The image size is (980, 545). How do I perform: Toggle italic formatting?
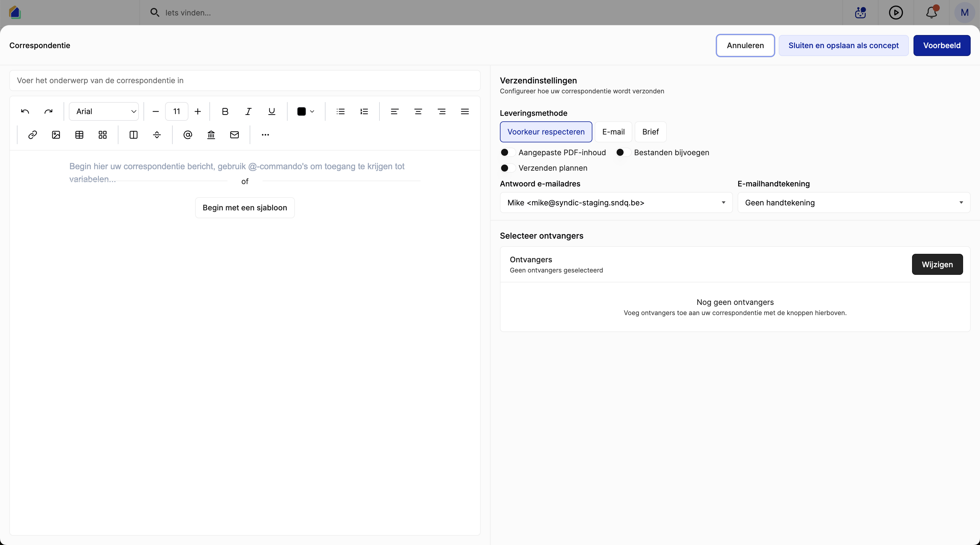pos(249,111)
